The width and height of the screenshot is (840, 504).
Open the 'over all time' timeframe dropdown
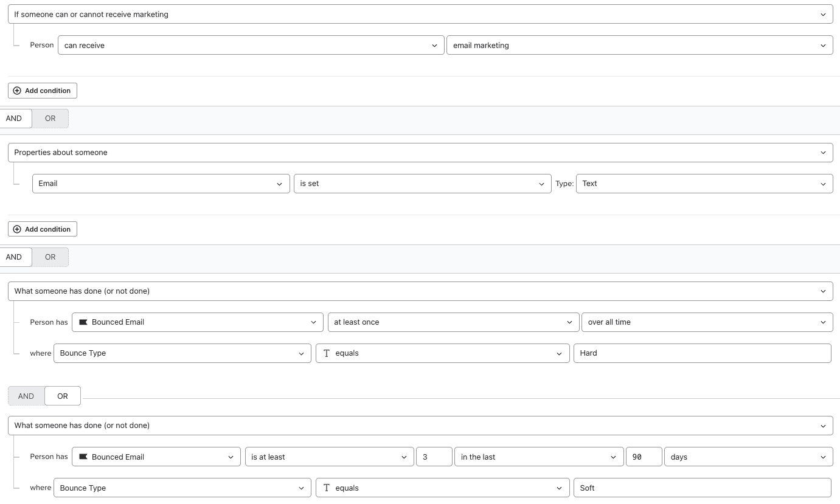[x=706, y=322]
